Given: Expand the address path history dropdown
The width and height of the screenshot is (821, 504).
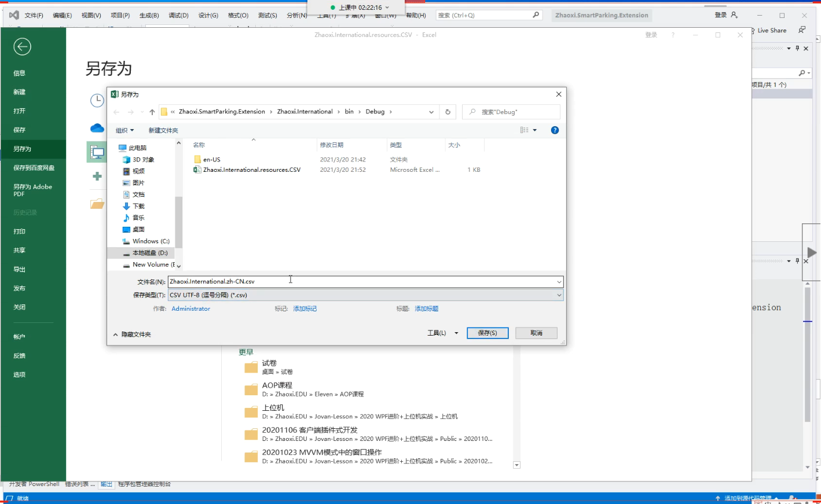Looking at the screenshot, I should pos(431,112).
